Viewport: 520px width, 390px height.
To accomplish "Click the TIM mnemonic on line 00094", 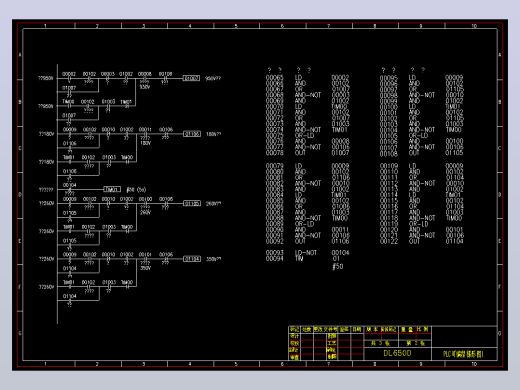I will point(299,258).
